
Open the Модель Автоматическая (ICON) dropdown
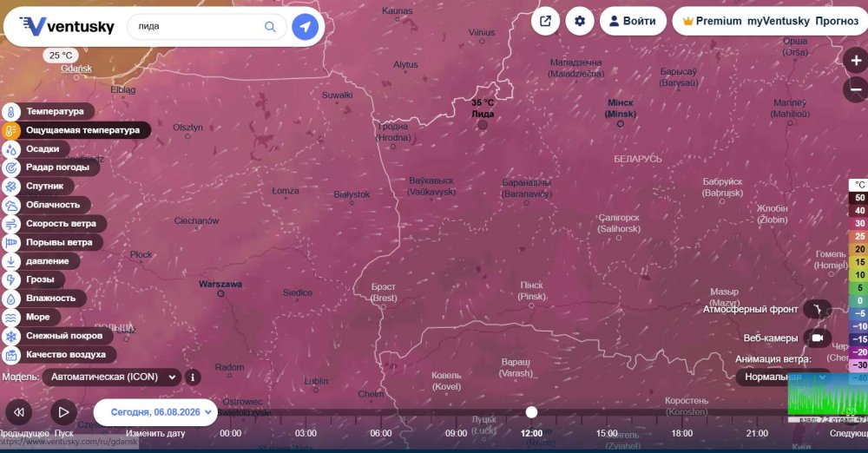(x=112, y=377)
